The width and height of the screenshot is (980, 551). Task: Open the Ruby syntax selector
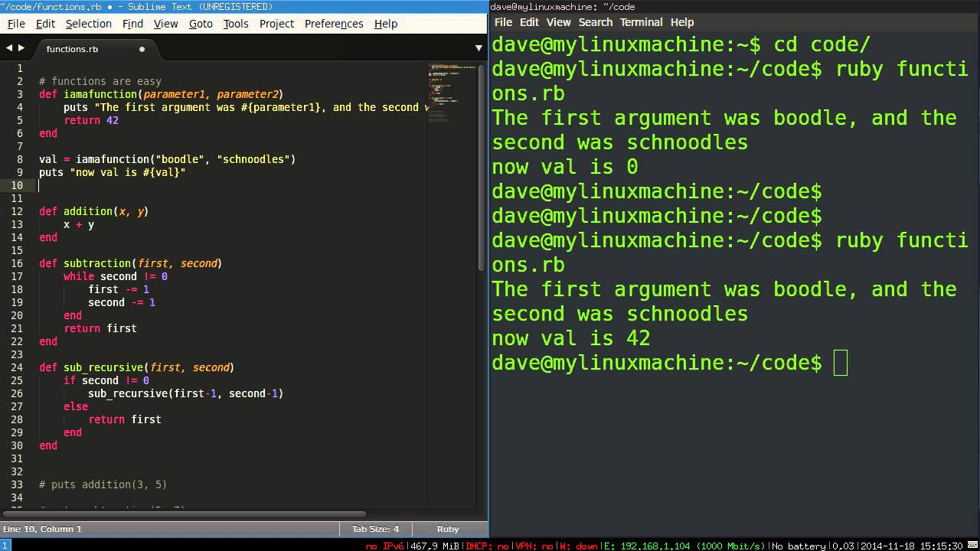pos(448,529)
